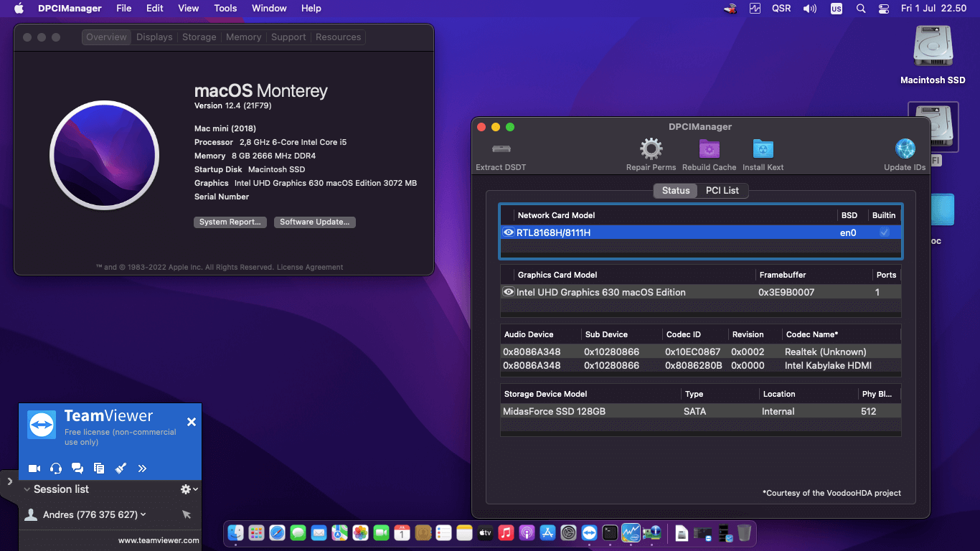Open System Preferences from the Dock
Image resolution: width=980 pixels, height=551 pixels.
click(x=568, y=533)
